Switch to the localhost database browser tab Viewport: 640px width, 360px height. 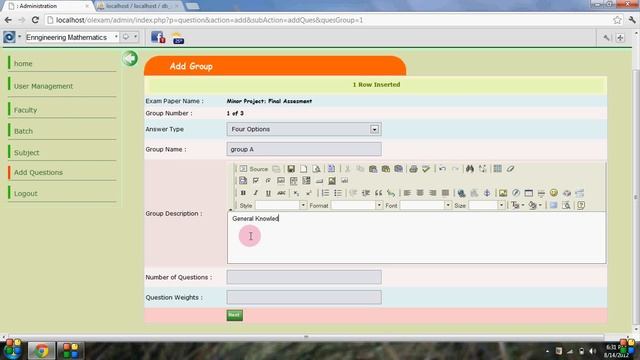click(x=138, y=6)
